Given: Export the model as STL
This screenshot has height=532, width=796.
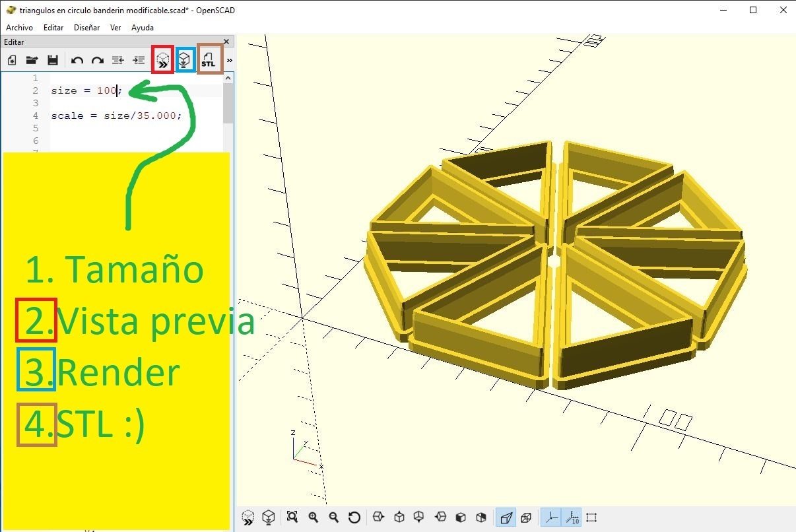Looking at the screenshot, I should [x=209, y=59].
